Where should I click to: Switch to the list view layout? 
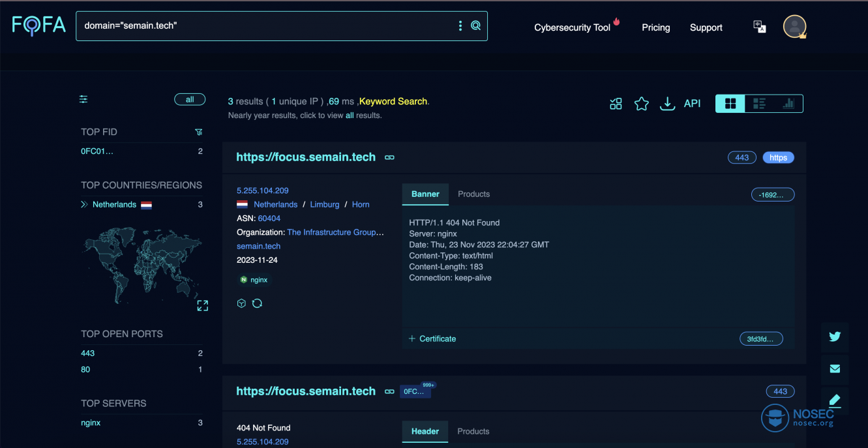coord(759,104)
